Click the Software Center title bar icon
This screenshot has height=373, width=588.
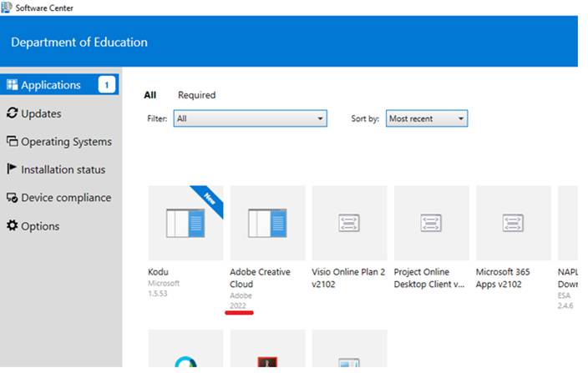tap(8, 8)
